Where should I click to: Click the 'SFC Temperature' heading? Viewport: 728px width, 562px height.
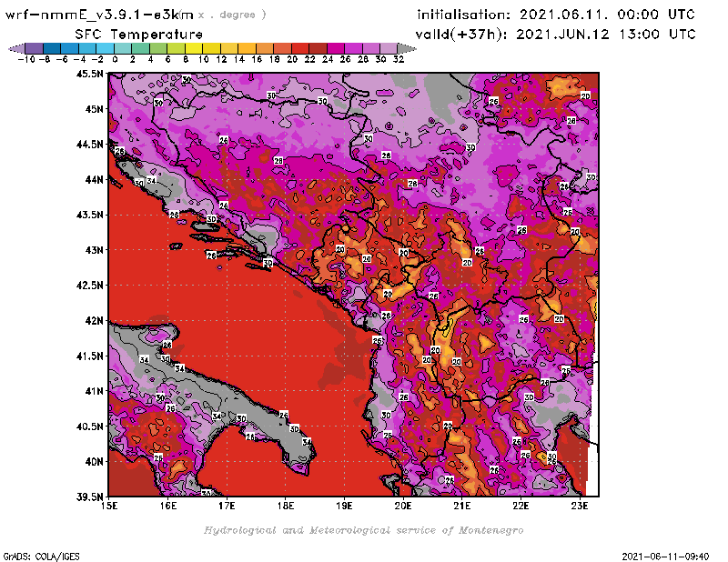point(139,35)
